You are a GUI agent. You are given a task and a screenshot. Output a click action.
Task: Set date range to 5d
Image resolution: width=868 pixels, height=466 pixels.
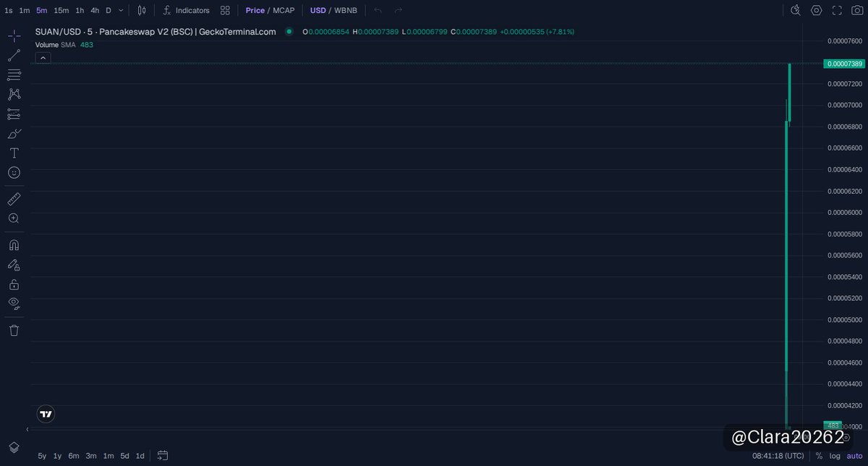pos(124,456)
